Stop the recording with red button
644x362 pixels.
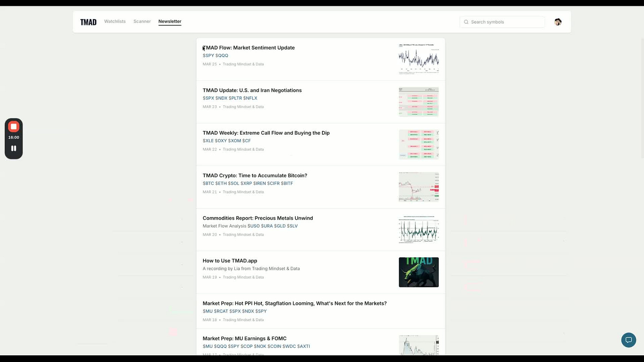tap(14, 126)
